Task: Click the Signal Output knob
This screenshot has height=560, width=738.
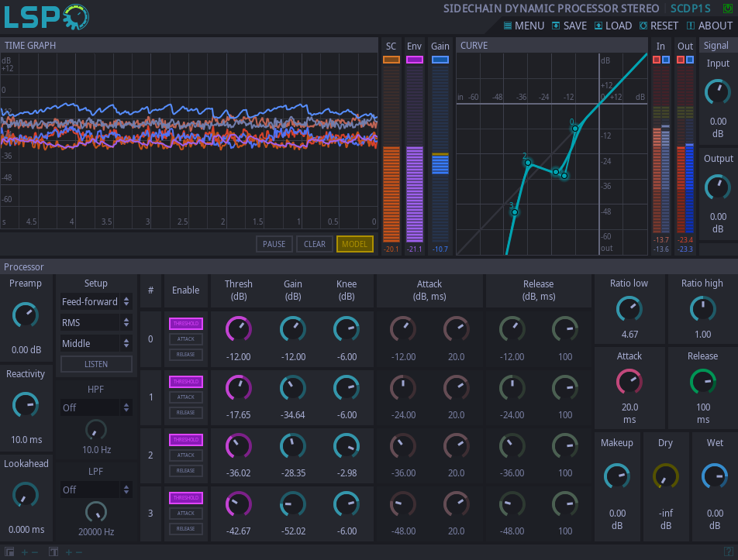Action: pos(717,187)
